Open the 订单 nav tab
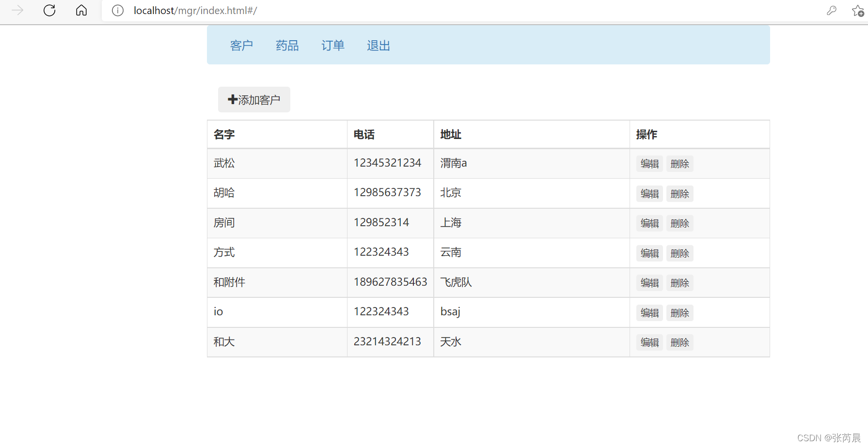868x447 pixels. (332, 46)
